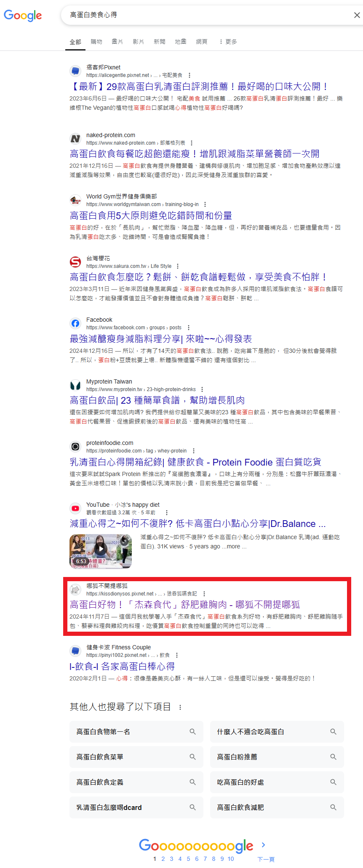
Task: Click the Myprotein Taiwan favicon
Action: [75, 385]
